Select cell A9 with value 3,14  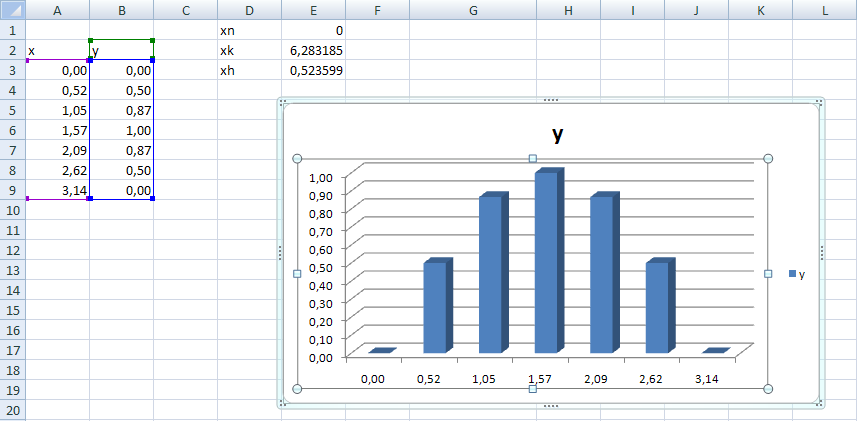coord(57,190)
